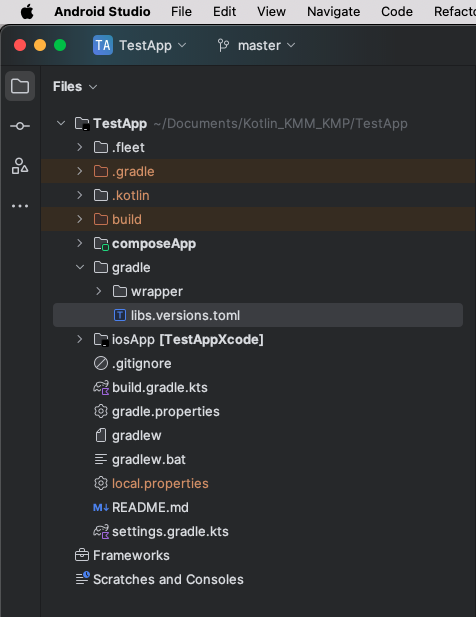476x617 pixels.
Task: Open the File menu
Action: click(x=181, y=11)
